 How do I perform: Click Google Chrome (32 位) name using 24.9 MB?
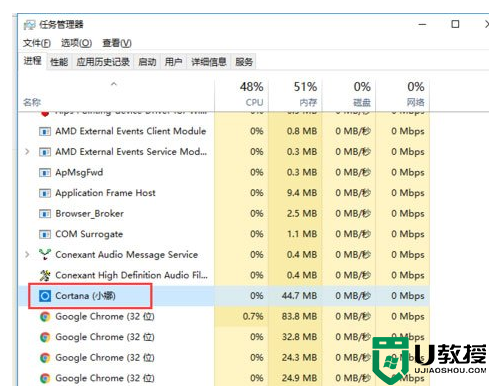point(105,378)
